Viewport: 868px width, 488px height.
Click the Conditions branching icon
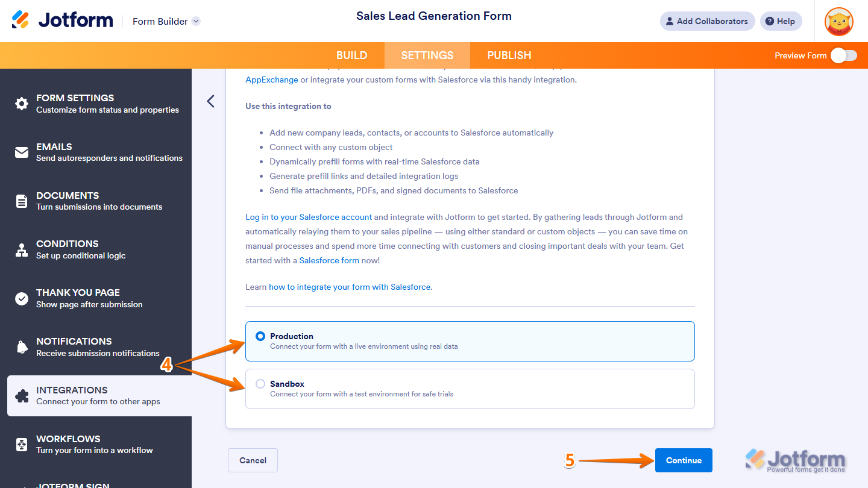point(22,249)
